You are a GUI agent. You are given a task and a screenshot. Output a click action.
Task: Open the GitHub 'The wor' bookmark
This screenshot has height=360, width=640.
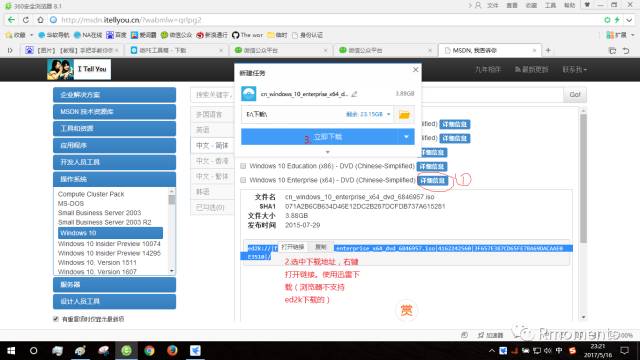[x=247, y=35]
